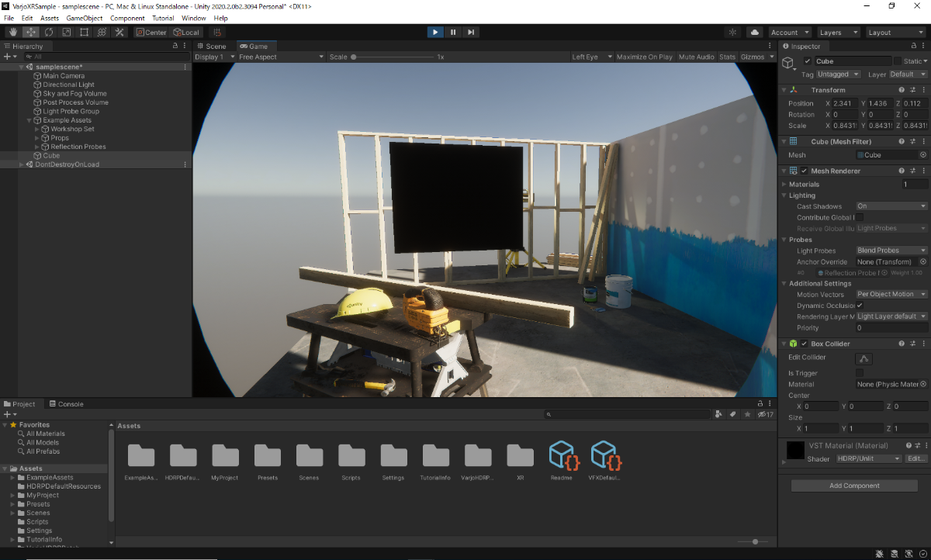931x560 pixels.
Task: Click the Step frame button
Action: tap(471, 32)
